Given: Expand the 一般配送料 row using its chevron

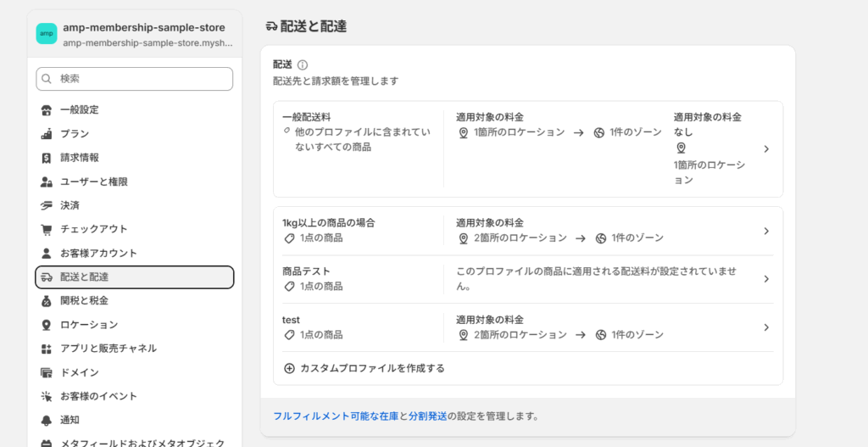Looking at the screenshot, I should click(x=766, y=149).
